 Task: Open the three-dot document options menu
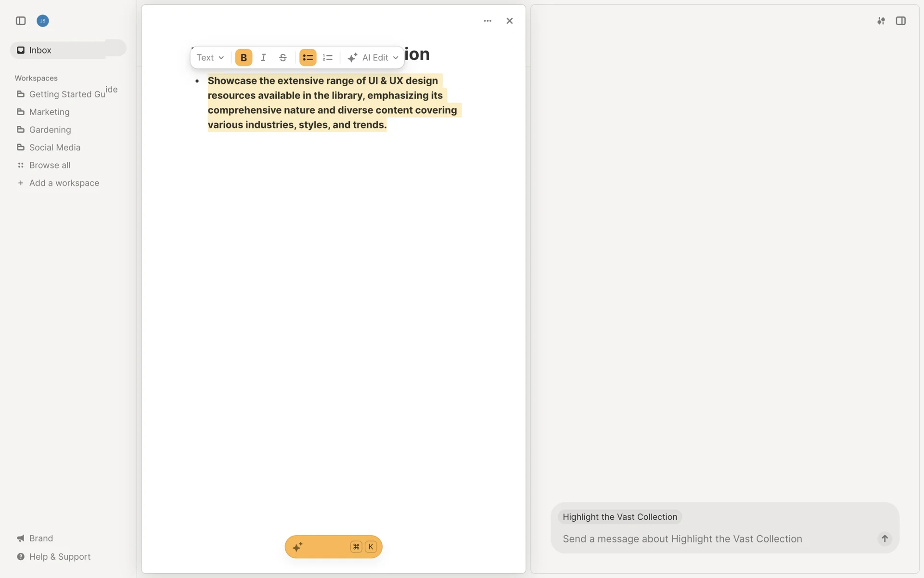point(488,21)
